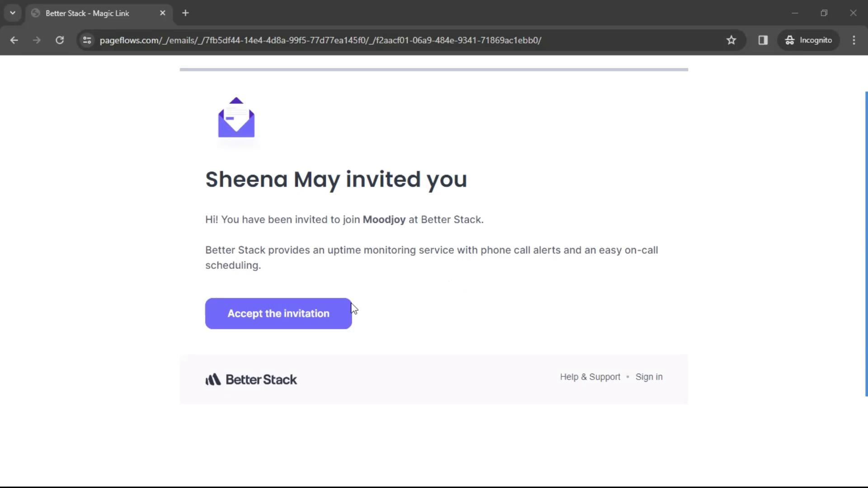
Task: Click the Better Stack logo icon
Action: (213, 380)
